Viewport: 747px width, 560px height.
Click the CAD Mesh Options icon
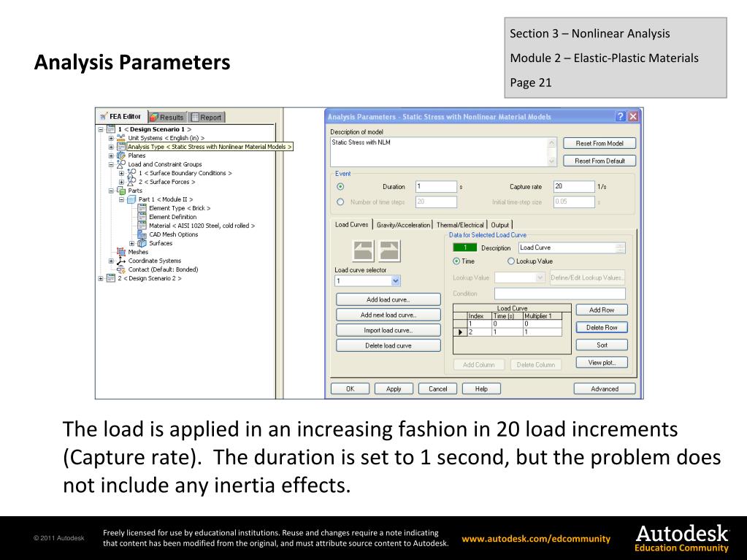[x=142, y=234]
